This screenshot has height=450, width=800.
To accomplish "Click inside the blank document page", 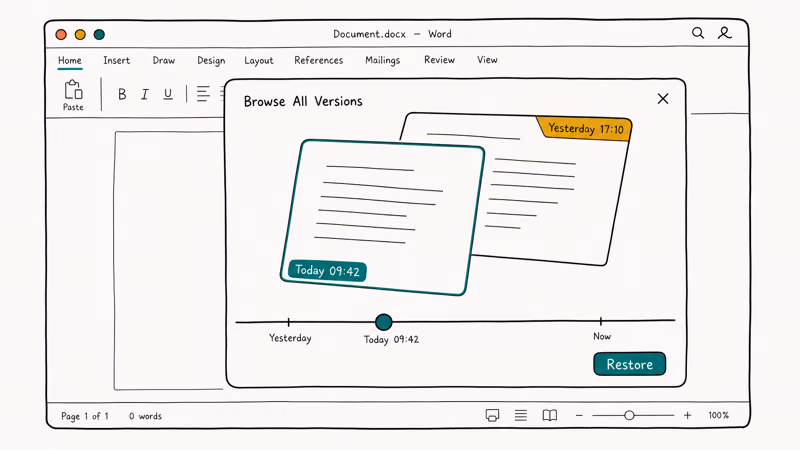I will (168, 260).
